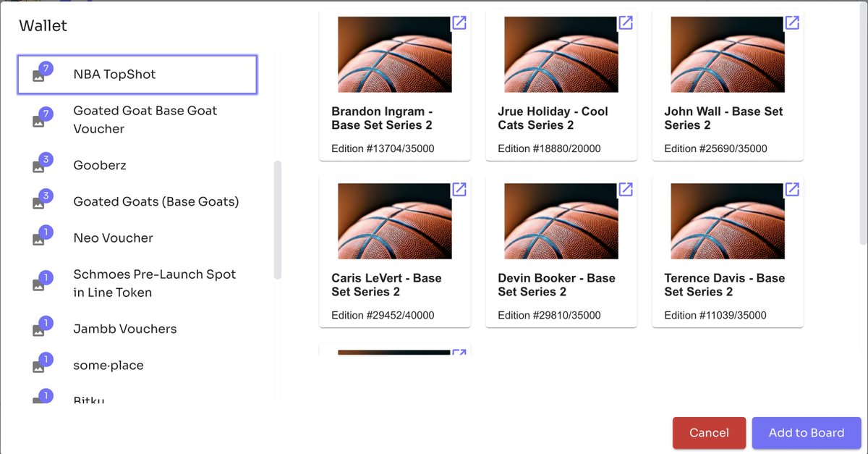
Task: Click Edition #18880/20000 text
Action: click(549, 148)
